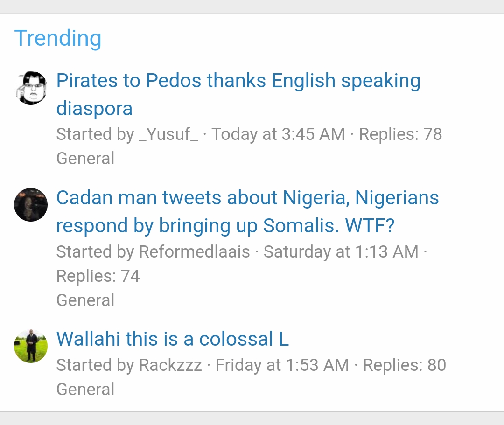The width and height of the screenshot is (504, 425).
Task: Click the 'Friday at 1:53 AM' timestamp
Action: pyautogui.click(x=282, y=365)
